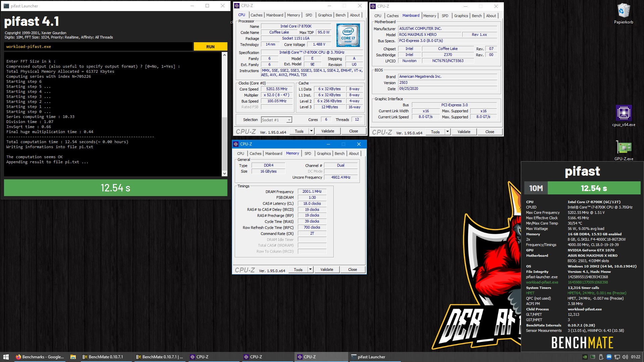
Task: Click Close in CPU-Z CPU window
Action: click(x=354, y=131)
